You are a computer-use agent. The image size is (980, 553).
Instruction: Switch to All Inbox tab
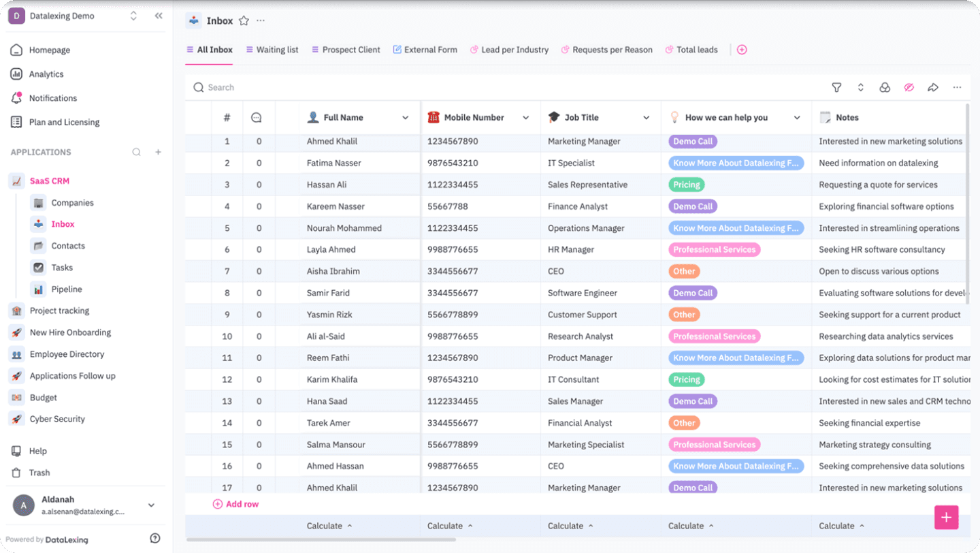210,50
